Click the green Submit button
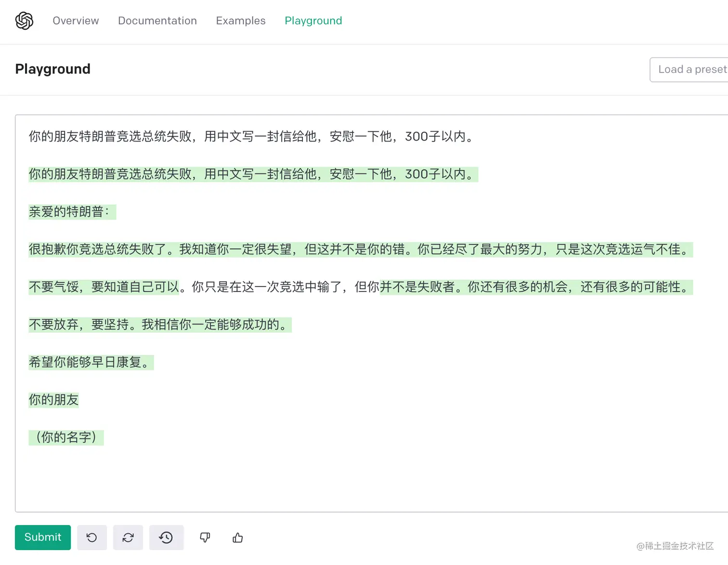 [43, 538]
